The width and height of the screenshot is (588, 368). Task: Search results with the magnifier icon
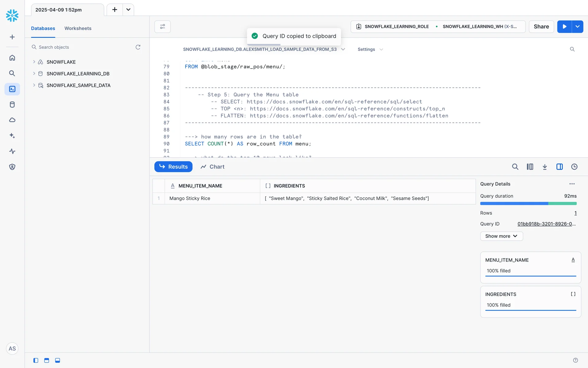click(x=515, y=167)
